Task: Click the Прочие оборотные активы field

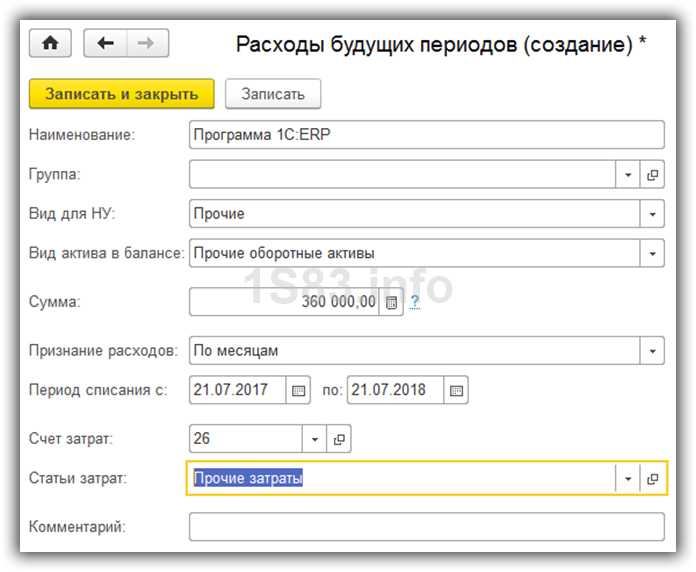Action: (x=415, y=253)
